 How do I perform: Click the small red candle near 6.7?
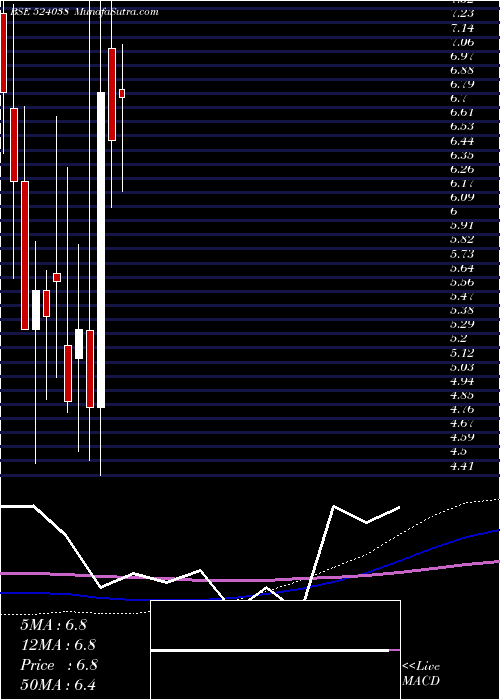pyautogui.click(x=122, y=93)
